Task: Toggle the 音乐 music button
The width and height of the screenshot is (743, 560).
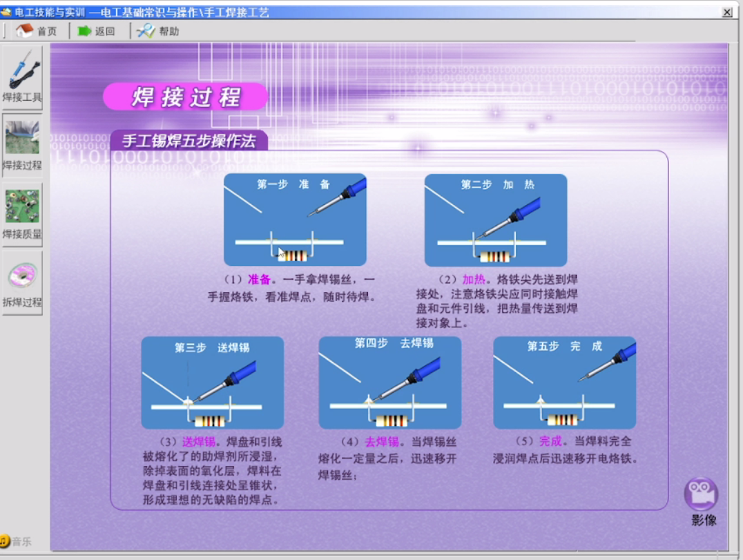Action: tap(15, 541)
